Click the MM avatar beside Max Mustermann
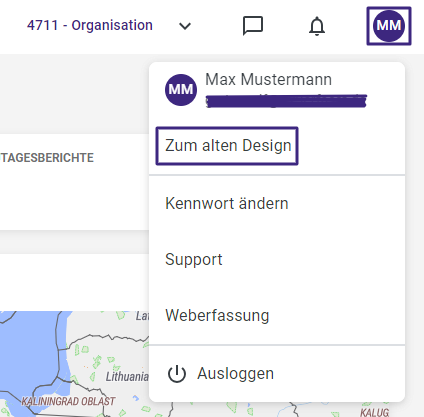 (181, 90)
